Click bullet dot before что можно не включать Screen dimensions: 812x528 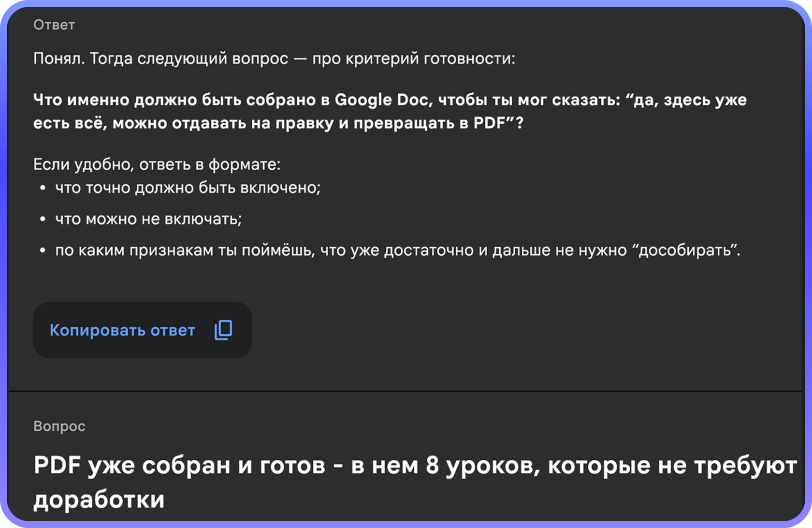[x=43, y=219]
